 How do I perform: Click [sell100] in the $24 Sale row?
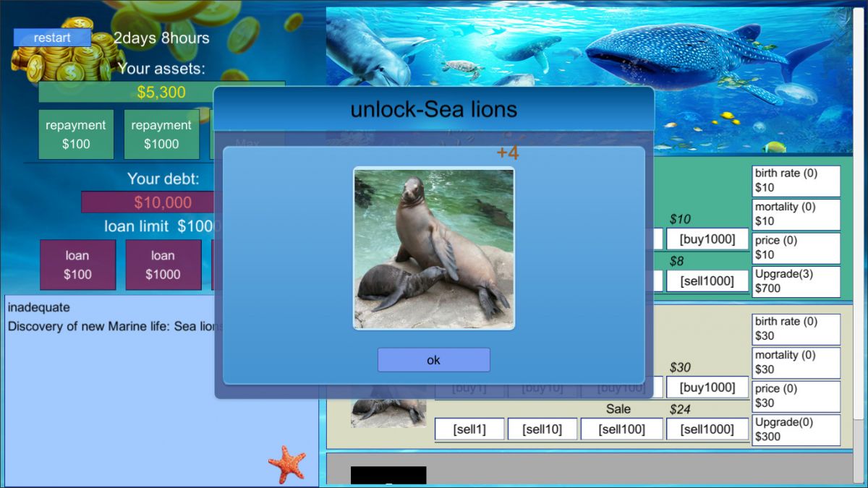click(621, 429)
